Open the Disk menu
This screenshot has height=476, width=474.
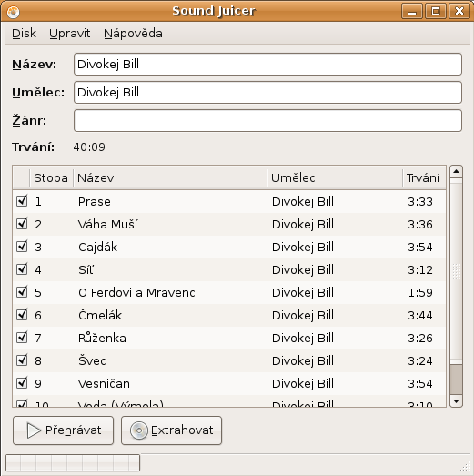24,34
